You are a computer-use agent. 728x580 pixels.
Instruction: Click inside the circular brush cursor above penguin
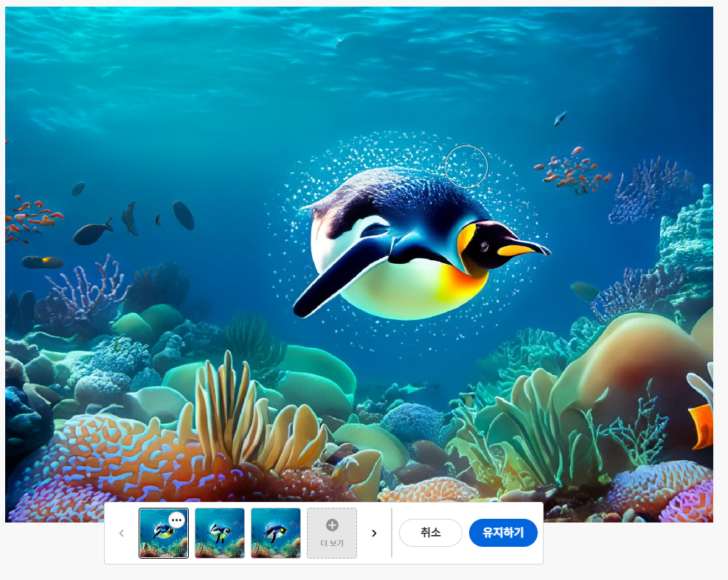[466, 167]
